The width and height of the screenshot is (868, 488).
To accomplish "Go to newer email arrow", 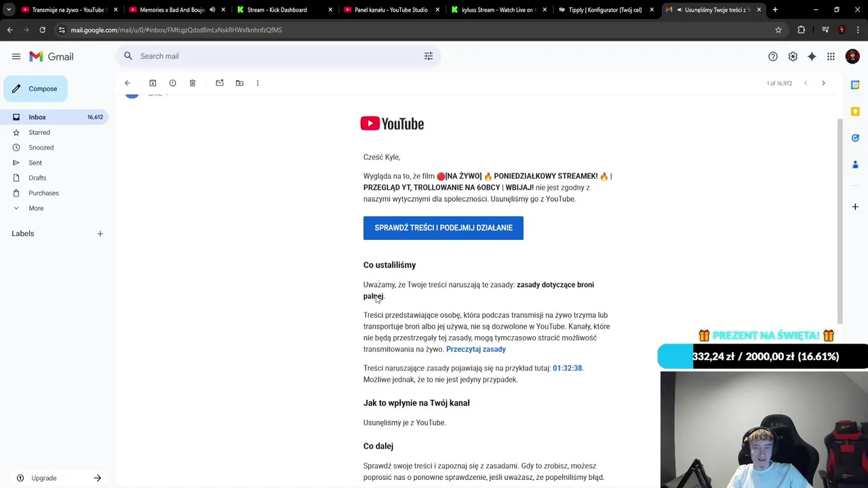I will pos(806,83).
